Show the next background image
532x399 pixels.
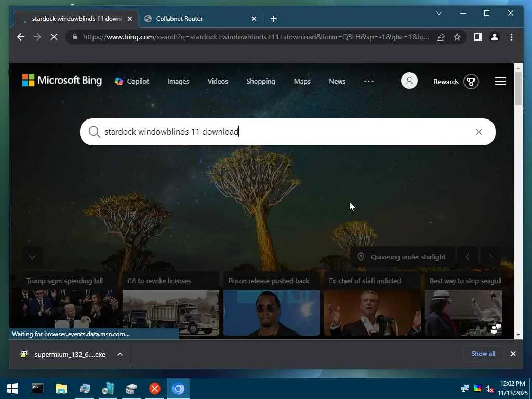point(490,257)
